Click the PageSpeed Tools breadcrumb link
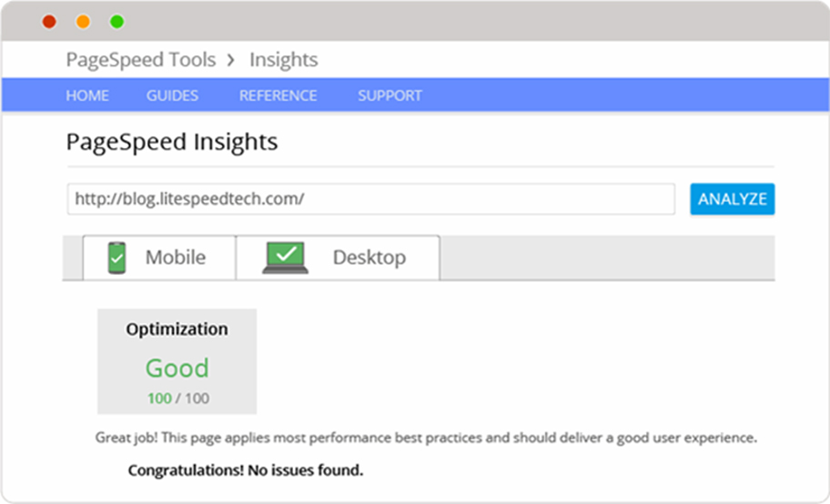Screen dimensions: 830x504 [141, 60]
